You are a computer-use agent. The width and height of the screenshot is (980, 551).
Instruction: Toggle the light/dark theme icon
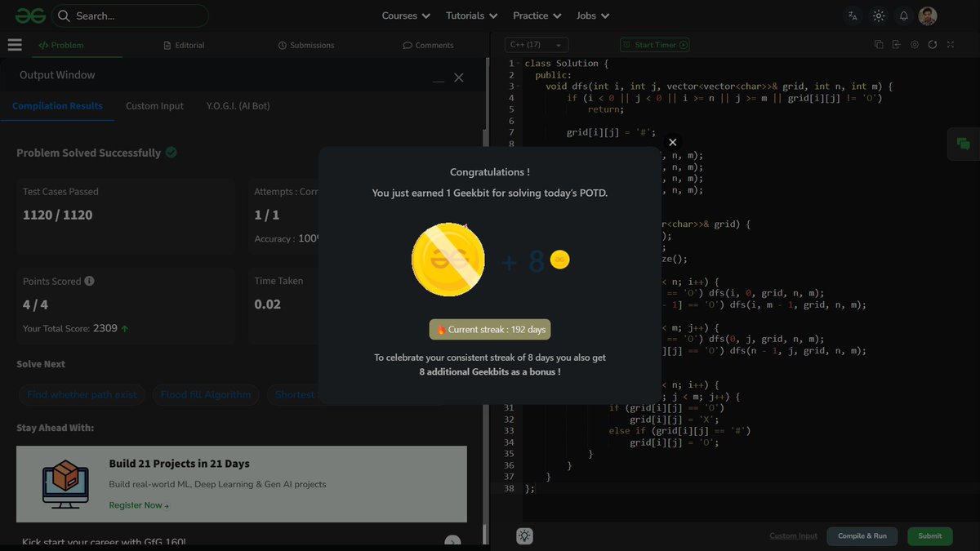coord(879,16)
